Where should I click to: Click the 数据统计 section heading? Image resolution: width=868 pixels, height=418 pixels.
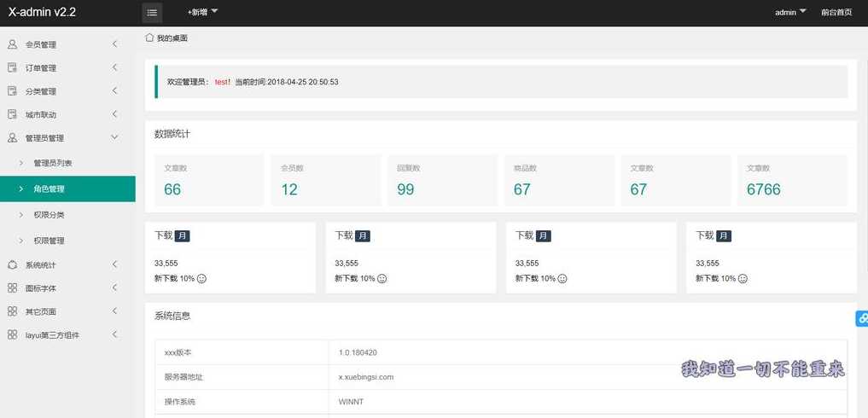(x=172, y=133)
